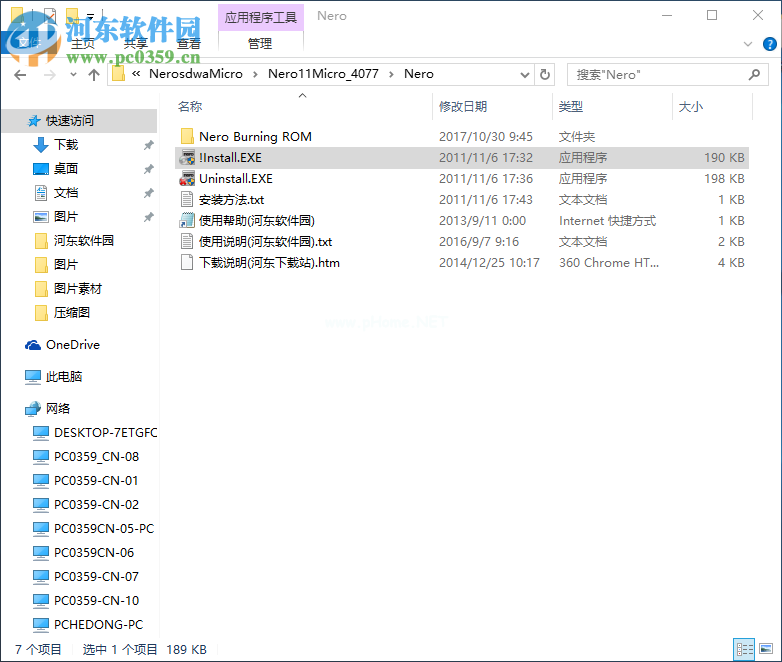
Task: Open the 管理 ribbon tab
Action: [x=260, y=44]
